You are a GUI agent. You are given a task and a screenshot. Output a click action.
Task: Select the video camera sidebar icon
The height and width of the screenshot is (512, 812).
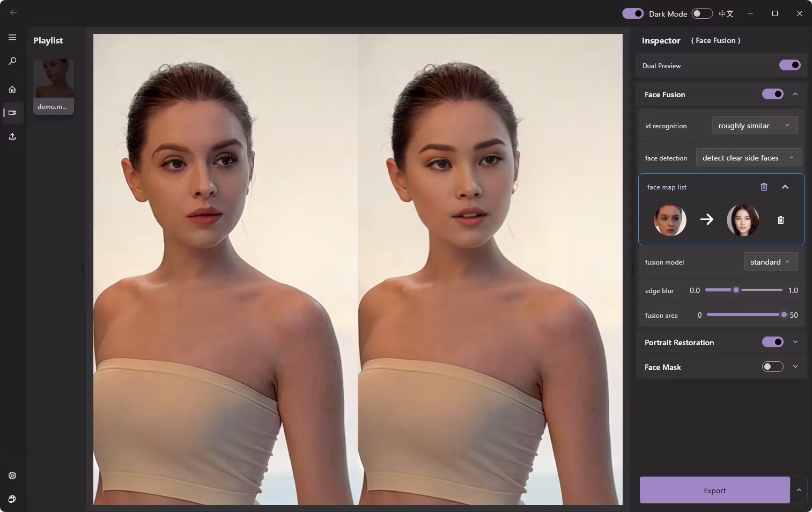[12, 113]
